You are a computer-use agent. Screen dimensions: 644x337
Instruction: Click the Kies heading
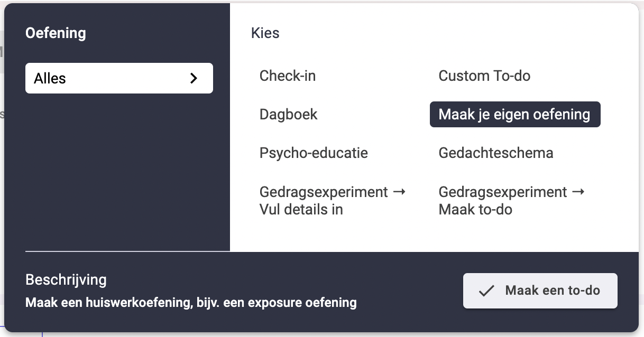point(265,33)
